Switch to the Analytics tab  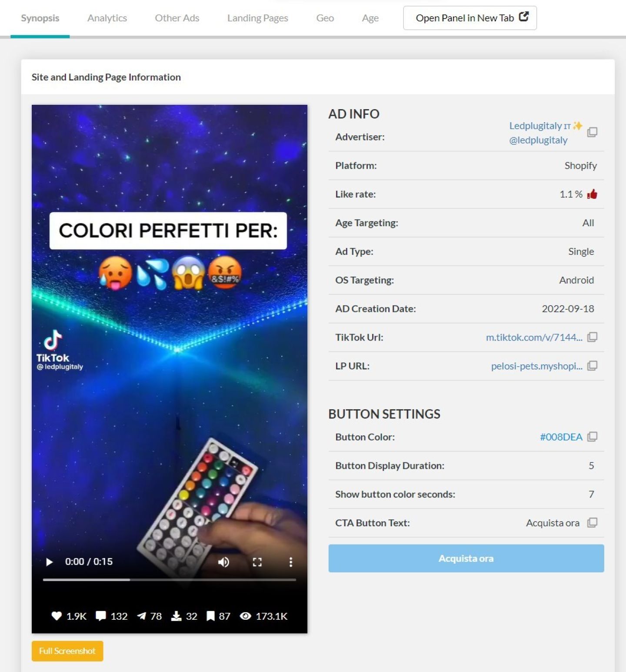[107, 18]
